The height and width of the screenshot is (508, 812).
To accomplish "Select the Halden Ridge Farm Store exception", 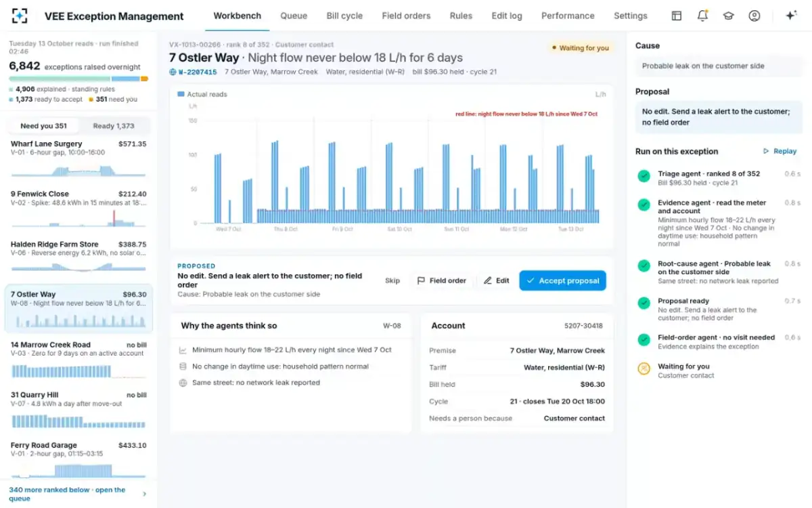I will pyautogui.click(x=78, y=259).
